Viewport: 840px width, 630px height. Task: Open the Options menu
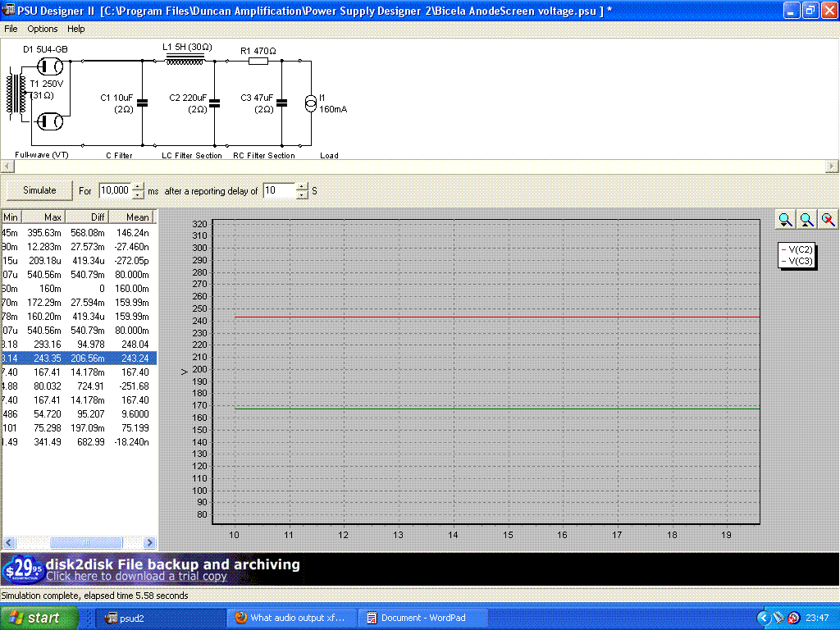[43, 29]
